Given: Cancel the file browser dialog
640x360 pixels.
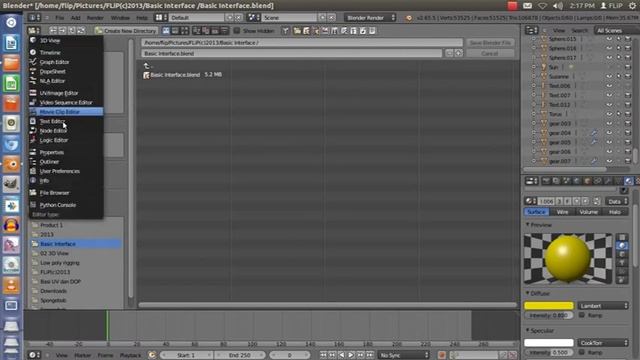Looking at the screenshot, I should coord(490,53).
